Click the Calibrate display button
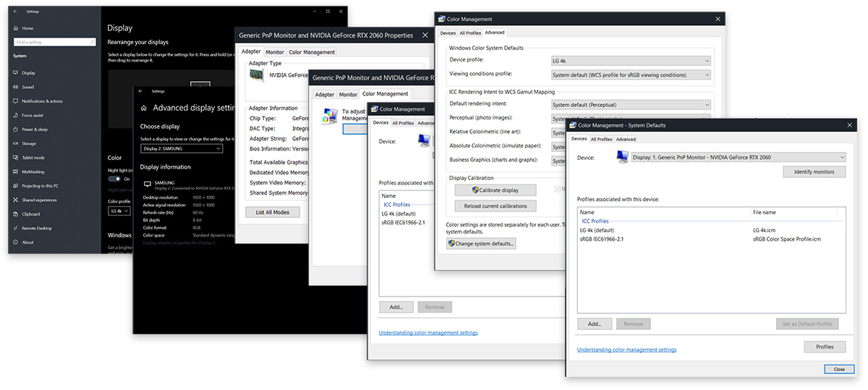Viewport: 868px width, 390px height. point(495,190)
